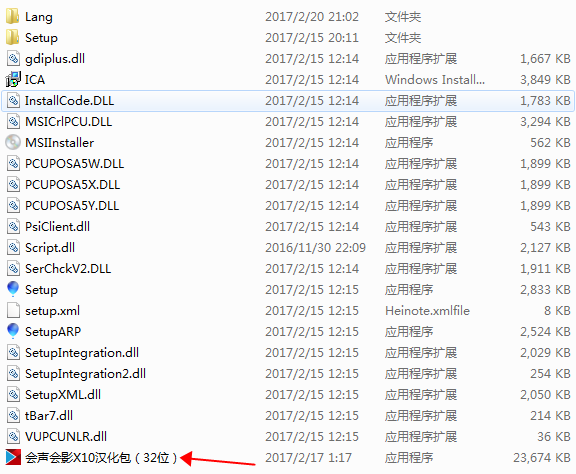Select the Setup application balloon icon

pos(13,290)
